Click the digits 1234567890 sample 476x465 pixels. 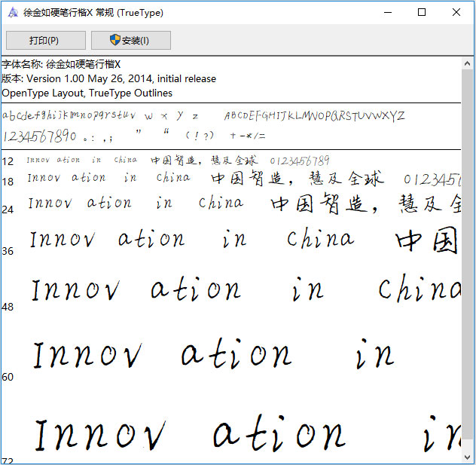[x=39, y=136]
